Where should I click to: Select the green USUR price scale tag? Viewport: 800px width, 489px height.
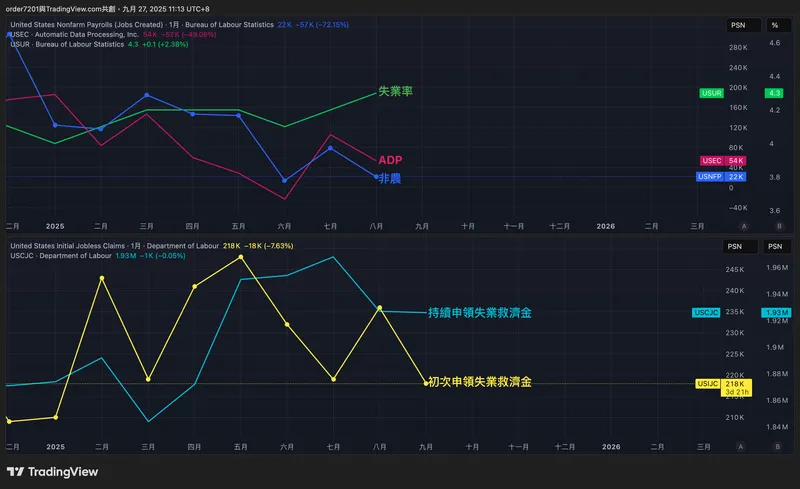pyautogui.click(x=711, y=93)
